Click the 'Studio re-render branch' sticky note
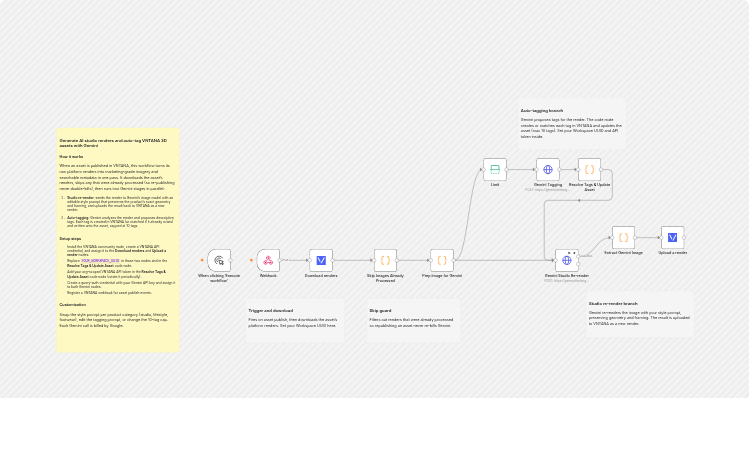The image size is (749, 450). pyautogui.click(x=640, y=314)
